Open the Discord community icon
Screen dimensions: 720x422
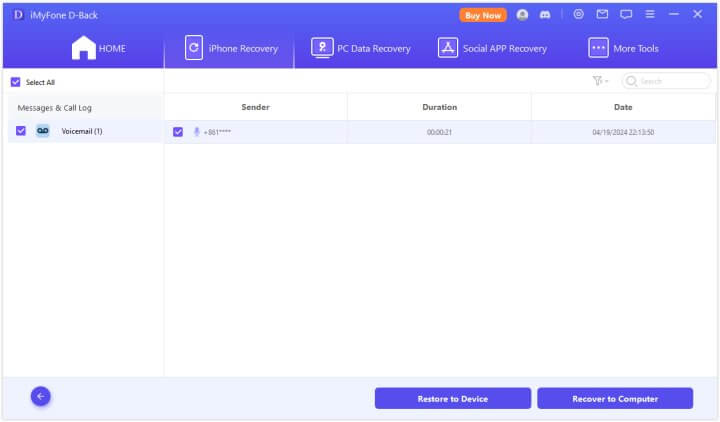point(545,15)
